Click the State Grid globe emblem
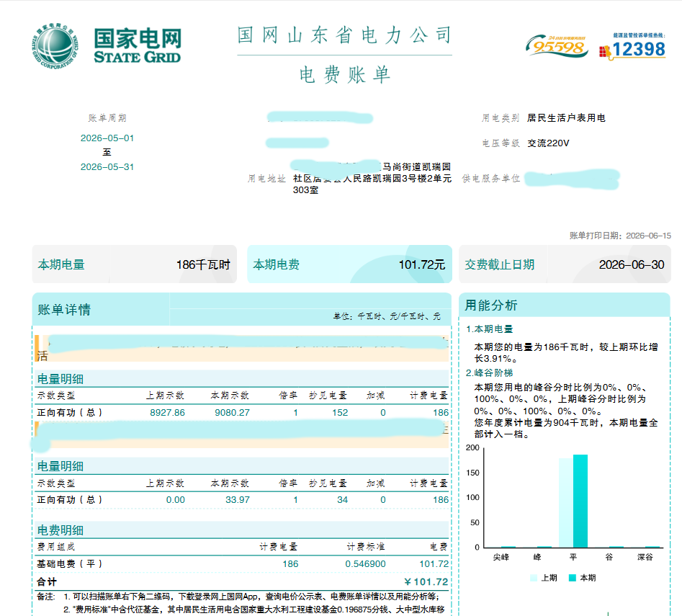This screenshot has width=682, height=616. coord(55,45)
